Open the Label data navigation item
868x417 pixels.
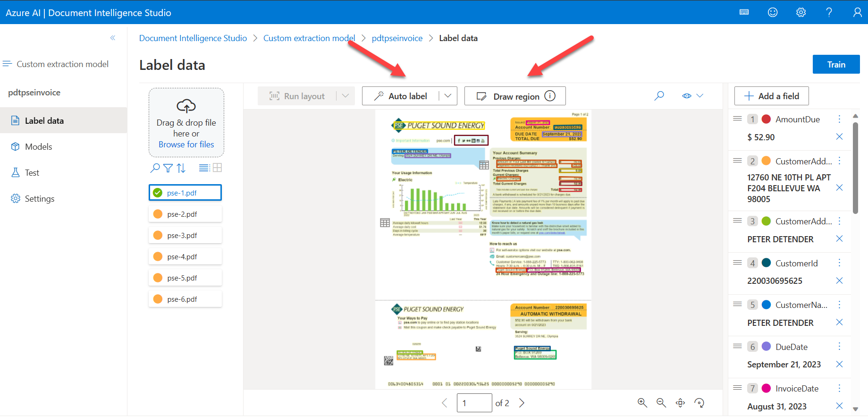pyautogui.click(x=63, y=120)
